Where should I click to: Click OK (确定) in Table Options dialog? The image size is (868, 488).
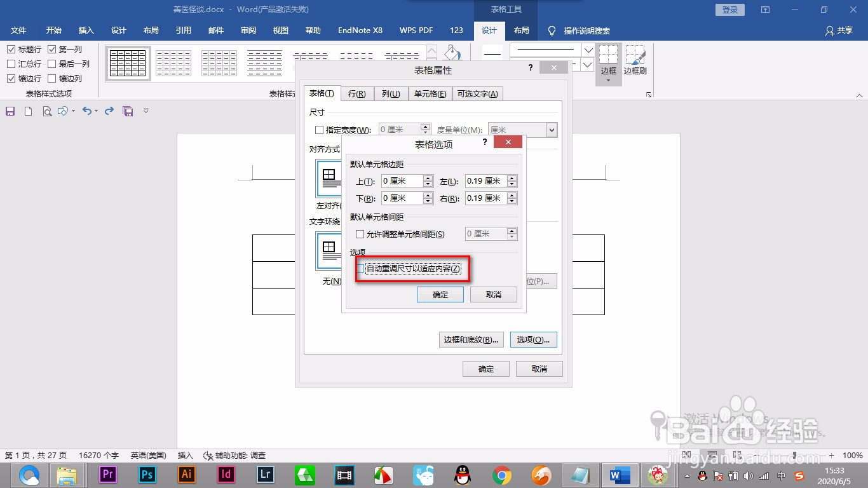(440, 294)
